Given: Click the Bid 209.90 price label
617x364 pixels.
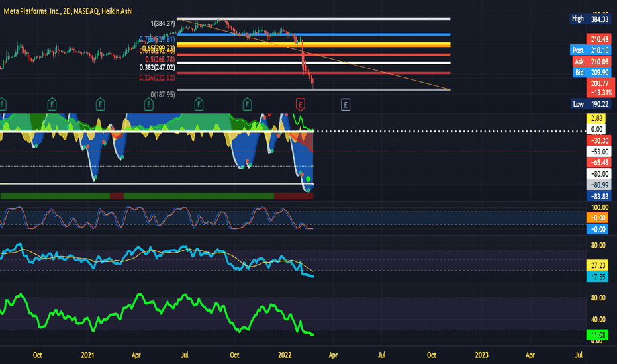Looking at the screenshot, I should tap(593, 72).
